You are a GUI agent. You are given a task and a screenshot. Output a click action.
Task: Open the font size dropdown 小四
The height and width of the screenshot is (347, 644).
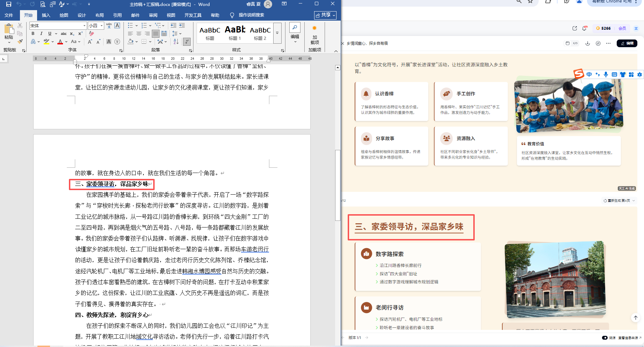click(101, 26)
